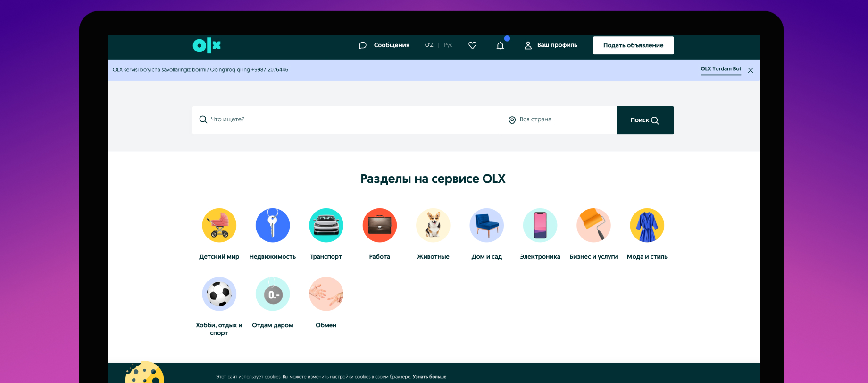This screenshot has width=868, height=383.
Task: Open Мода и стиль dress icon
Action: point(647,225)
